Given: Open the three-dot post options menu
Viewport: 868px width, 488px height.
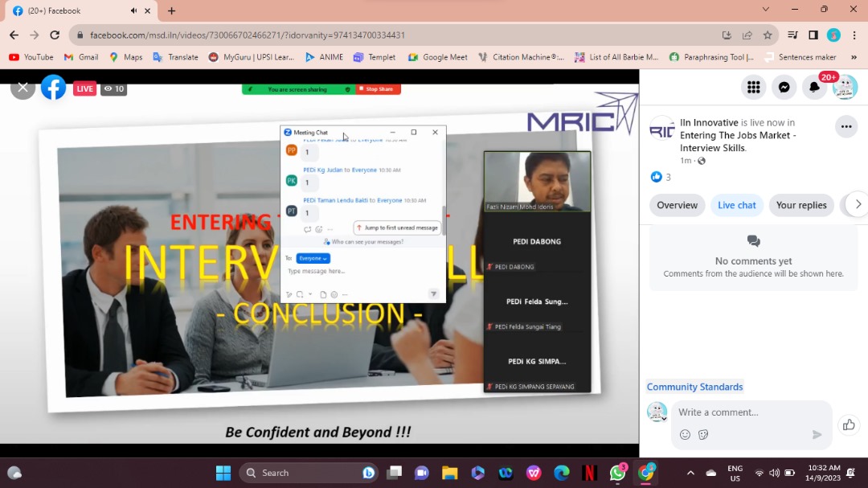Looking at the screenshot, I should point(845,126).
